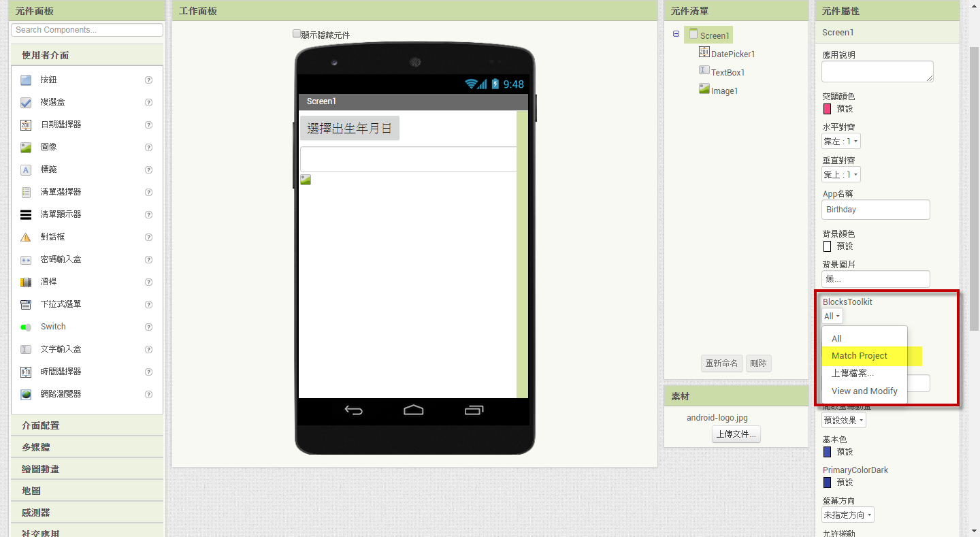
Task: Expand the 地圖 palette section
Action: [87, 491]
